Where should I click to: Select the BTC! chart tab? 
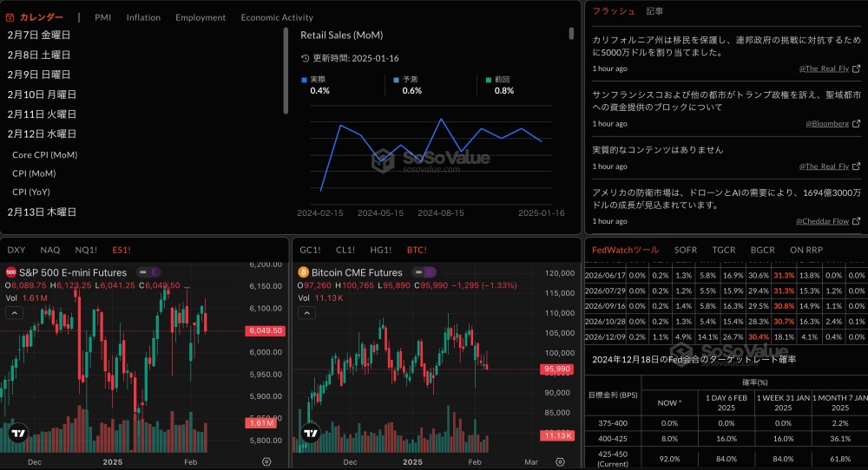pos(417,250)
